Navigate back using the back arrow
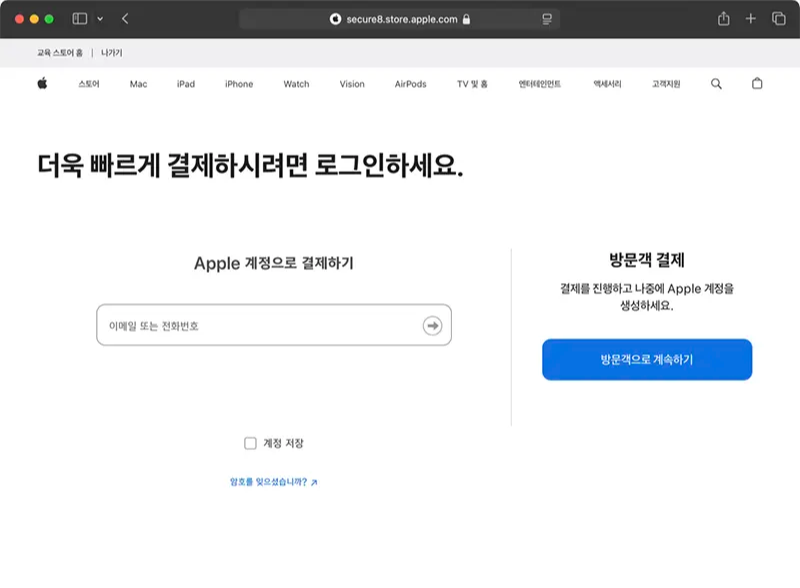 123,18
